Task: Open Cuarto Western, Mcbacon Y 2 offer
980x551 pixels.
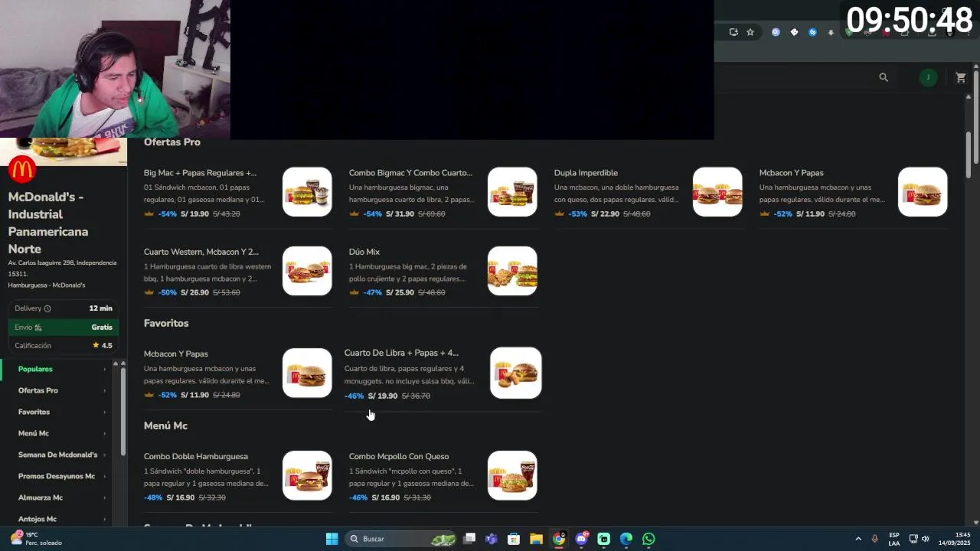Action: [x=238, y=271]
